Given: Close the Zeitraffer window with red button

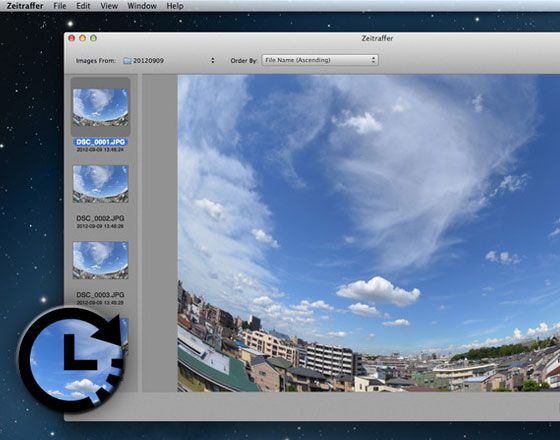Looking at the screenshot, I should coord(72,38).
